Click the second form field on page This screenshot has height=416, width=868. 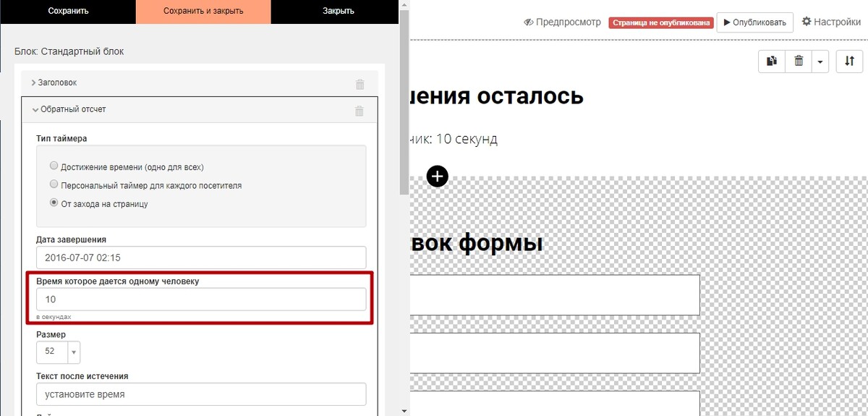pyautogui.click(x=554, y=352)
